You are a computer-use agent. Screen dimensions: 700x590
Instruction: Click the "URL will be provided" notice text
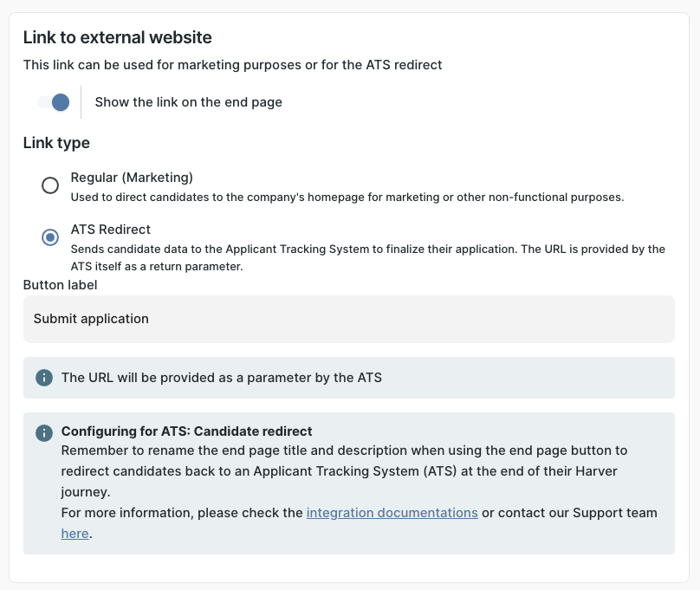pos(221,378)
